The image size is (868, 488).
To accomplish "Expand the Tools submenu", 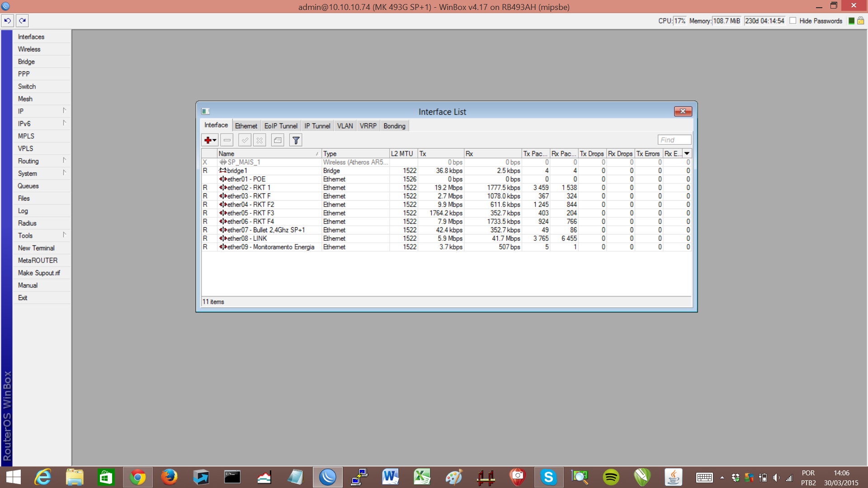I will [x=42, y=235].
